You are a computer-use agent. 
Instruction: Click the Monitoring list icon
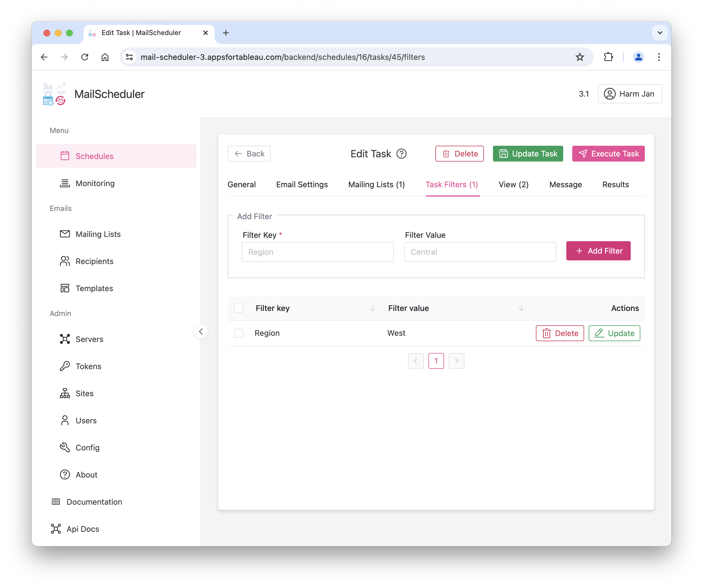coord(65,183)
